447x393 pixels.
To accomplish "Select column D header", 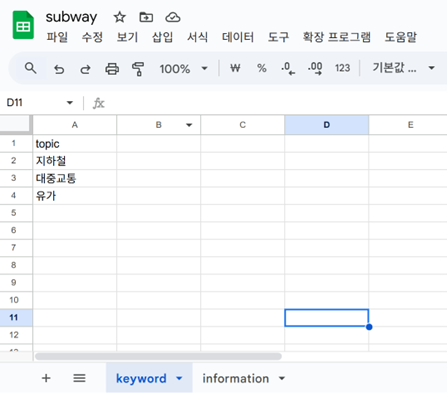I will tap(327, 125).
